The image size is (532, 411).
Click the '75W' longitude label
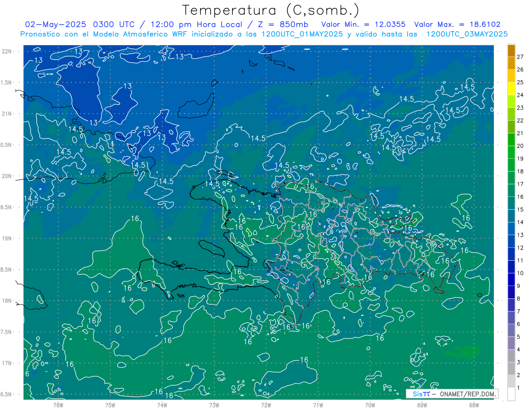110,405
